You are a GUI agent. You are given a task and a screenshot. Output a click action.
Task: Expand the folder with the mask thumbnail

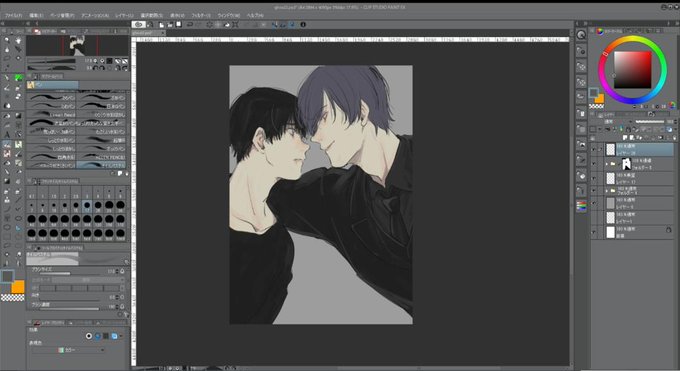click(607, 164)
